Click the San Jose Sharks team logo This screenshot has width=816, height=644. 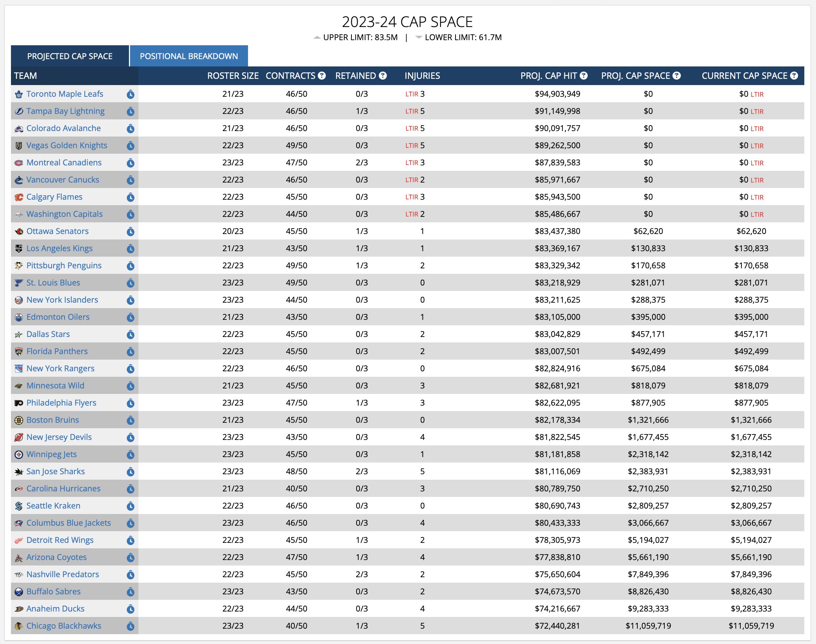pyautogui.click(x=19, y=472)
